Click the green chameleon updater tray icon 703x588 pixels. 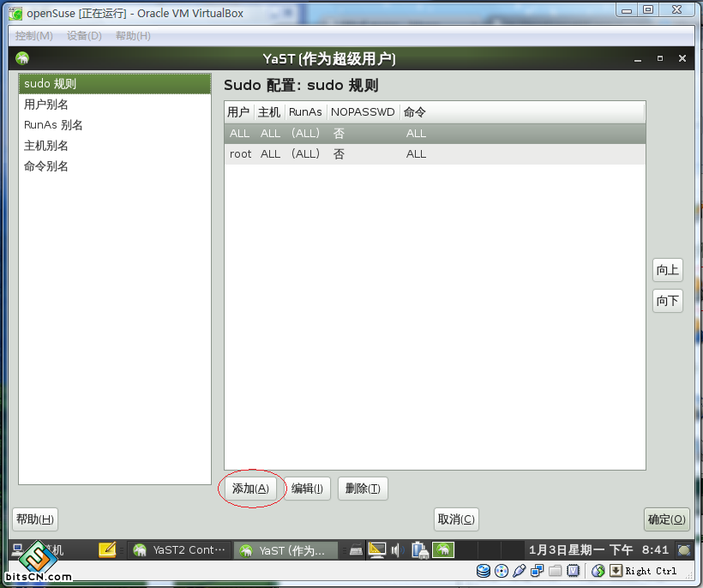pos(443,550)
